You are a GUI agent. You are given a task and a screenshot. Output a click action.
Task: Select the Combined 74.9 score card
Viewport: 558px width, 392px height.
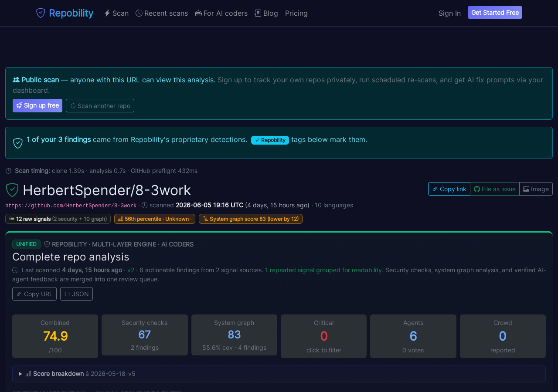point(55,336)
